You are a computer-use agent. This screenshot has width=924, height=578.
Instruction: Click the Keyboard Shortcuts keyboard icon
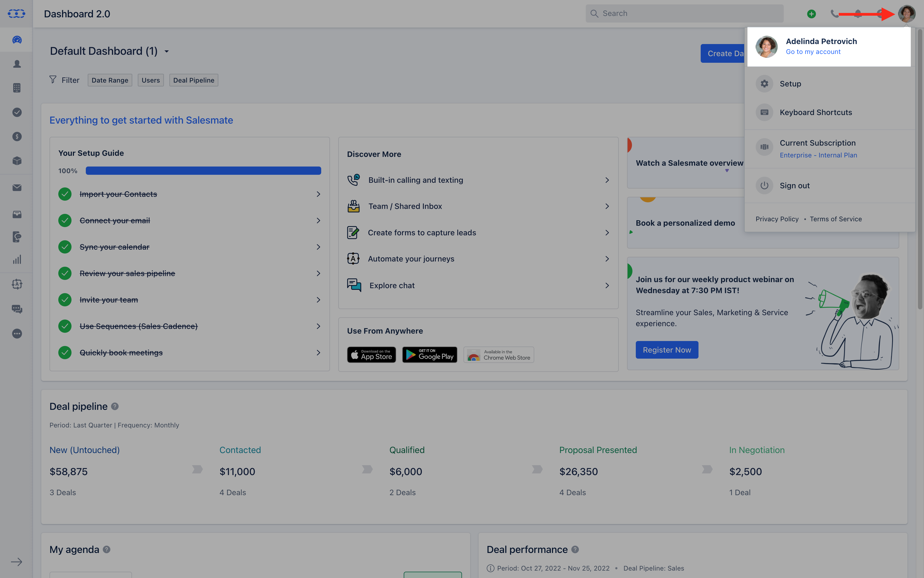(x=765, y=112)
